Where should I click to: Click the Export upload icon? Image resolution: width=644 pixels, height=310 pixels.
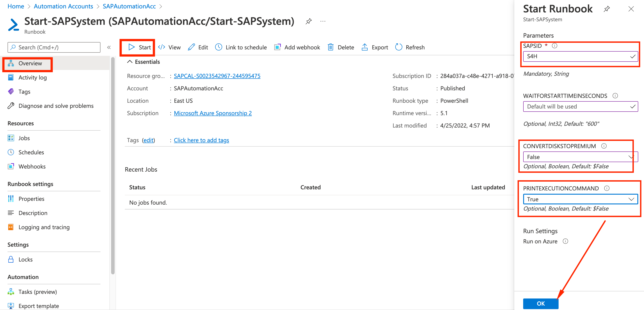[364, 47]
